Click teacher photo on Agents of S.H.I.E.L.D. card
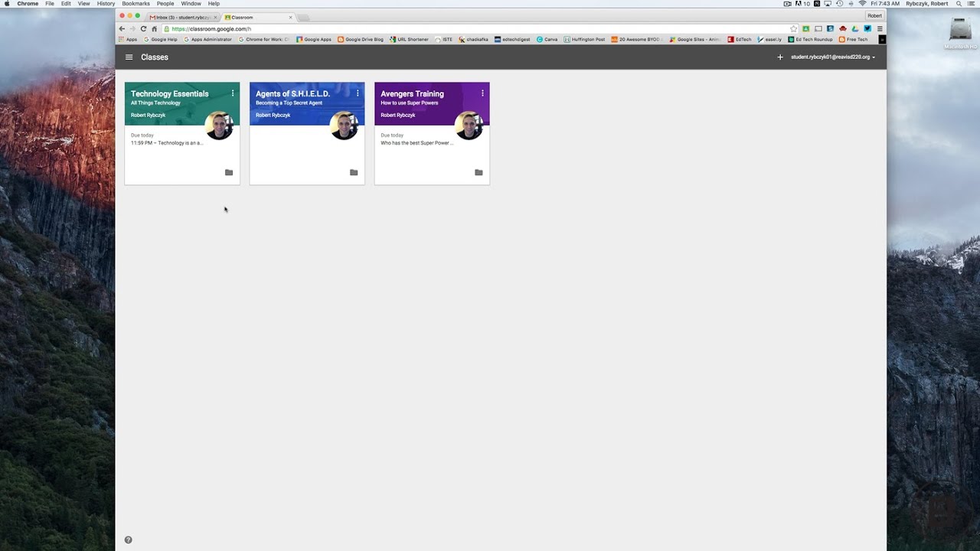The width and height of the screenshot is (980, 551). 344,126
